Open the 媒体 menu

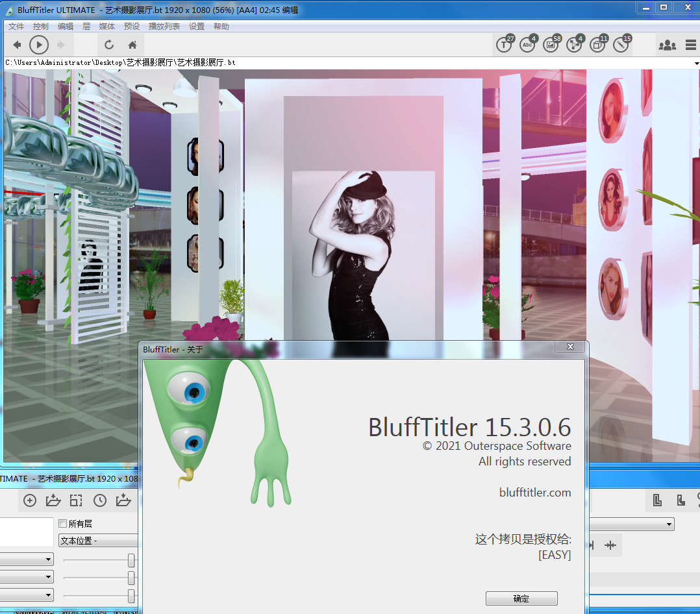coord(107,27)
